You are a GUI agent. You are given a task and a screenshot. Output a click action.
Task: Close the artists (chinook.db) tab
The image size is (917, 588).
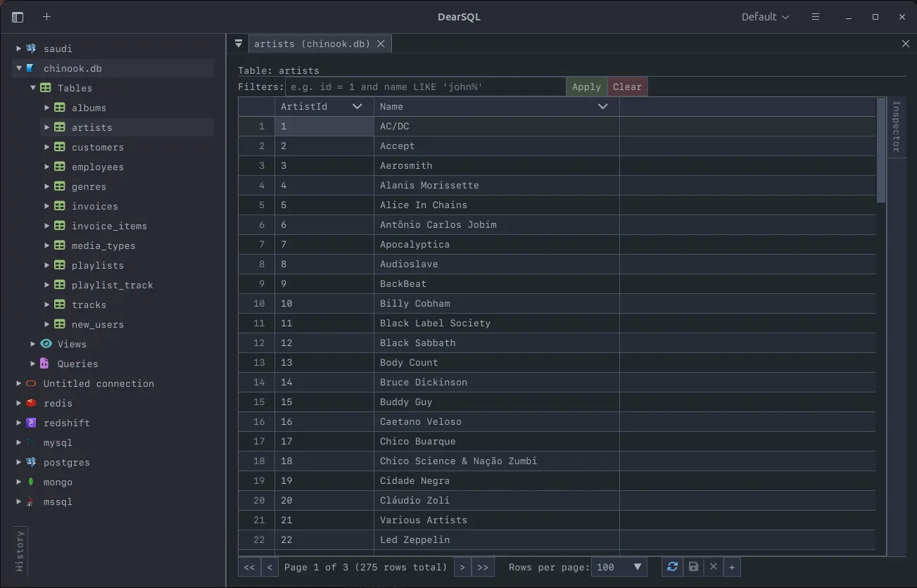(381, 44)
